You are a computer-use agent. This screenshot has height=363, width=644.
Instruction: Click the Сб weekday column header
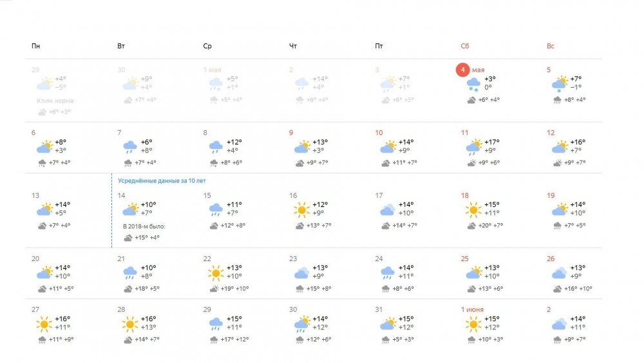(x=464, y=46)
